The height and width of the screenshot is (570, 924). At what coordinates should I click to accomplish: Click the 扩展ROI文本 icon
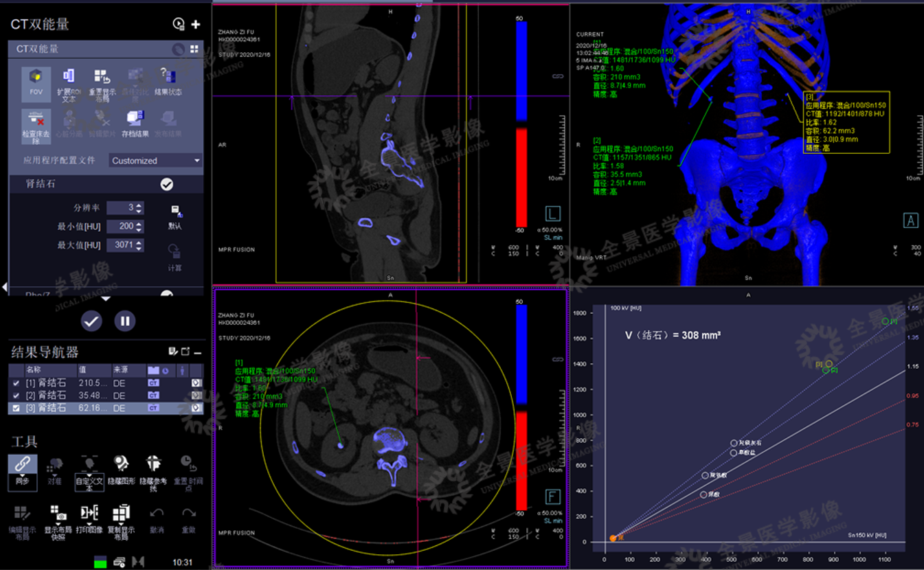click(x=69, y=80)
